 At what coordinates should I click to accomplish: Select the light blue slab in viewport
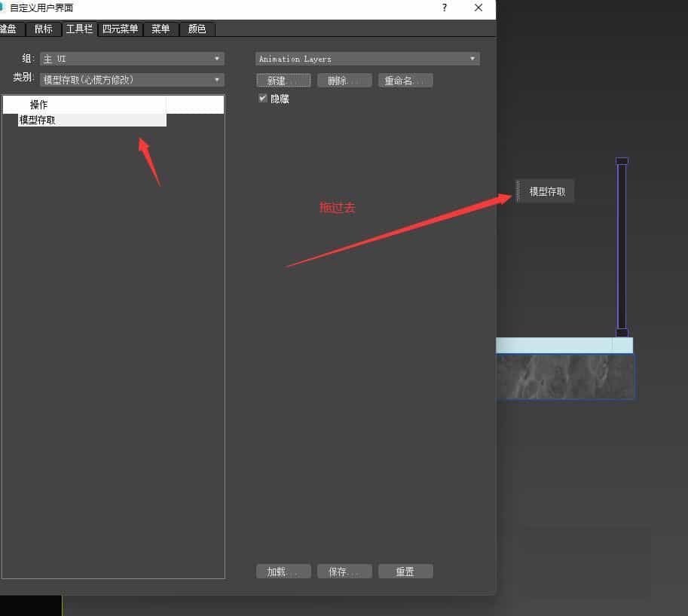[564, 345]
